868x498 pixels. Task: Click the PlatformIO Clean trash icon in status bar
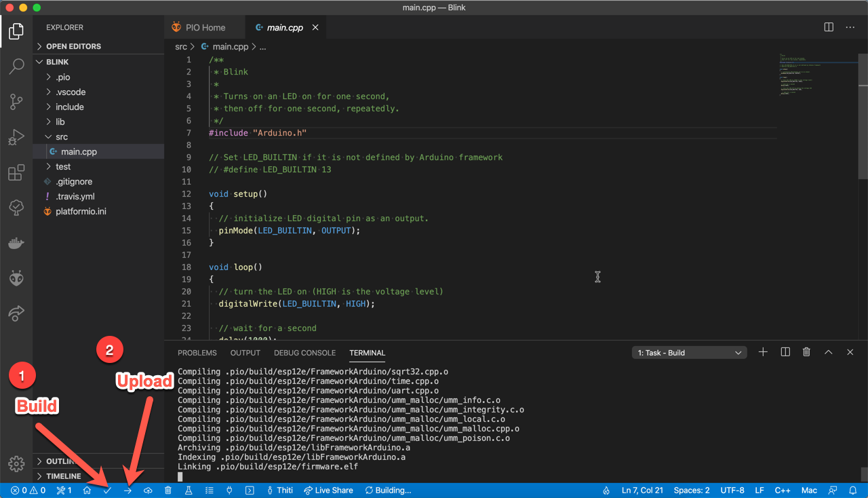168,490
